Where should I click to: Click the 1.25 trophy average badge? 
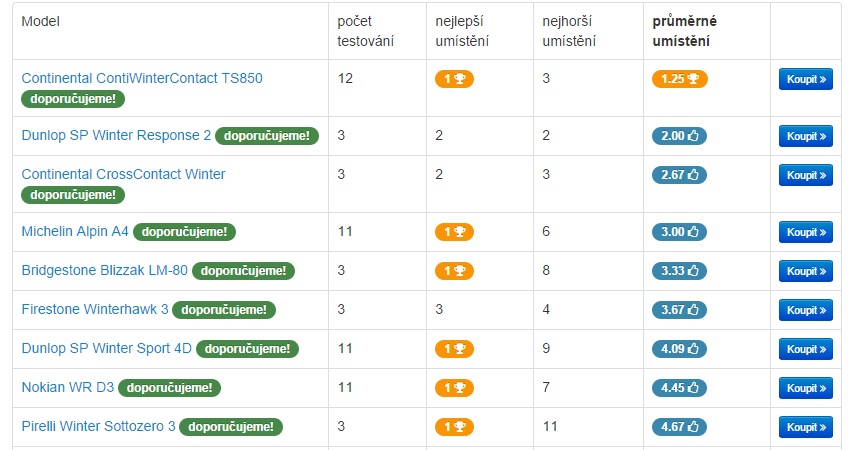click(679, 78)
